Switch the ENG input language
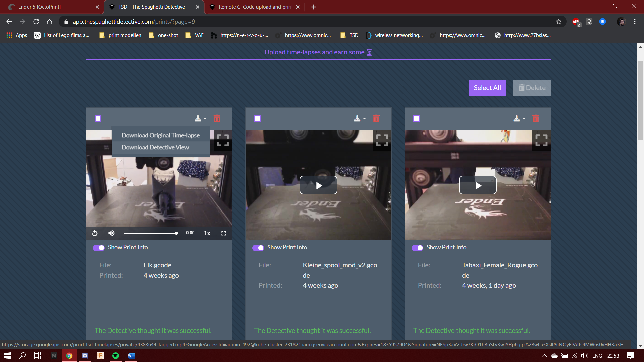 [x=597, y=356]
